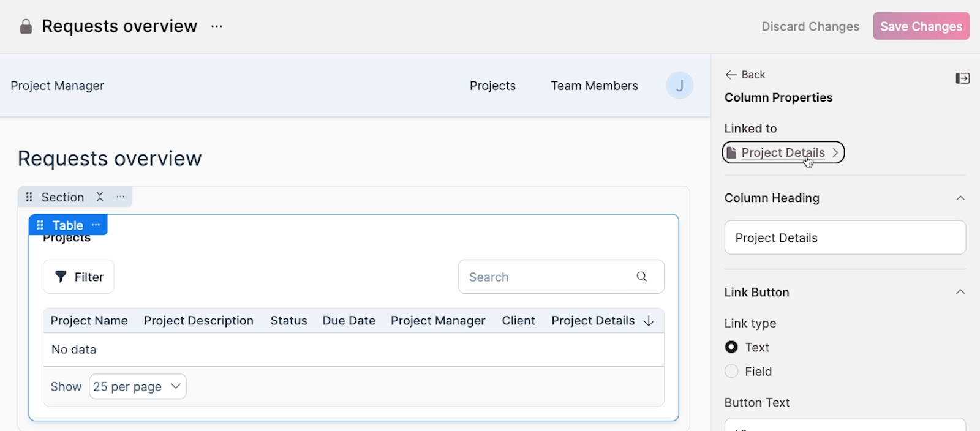Edit the Column Heading text field
980x431 pixels.
[845, 238]
